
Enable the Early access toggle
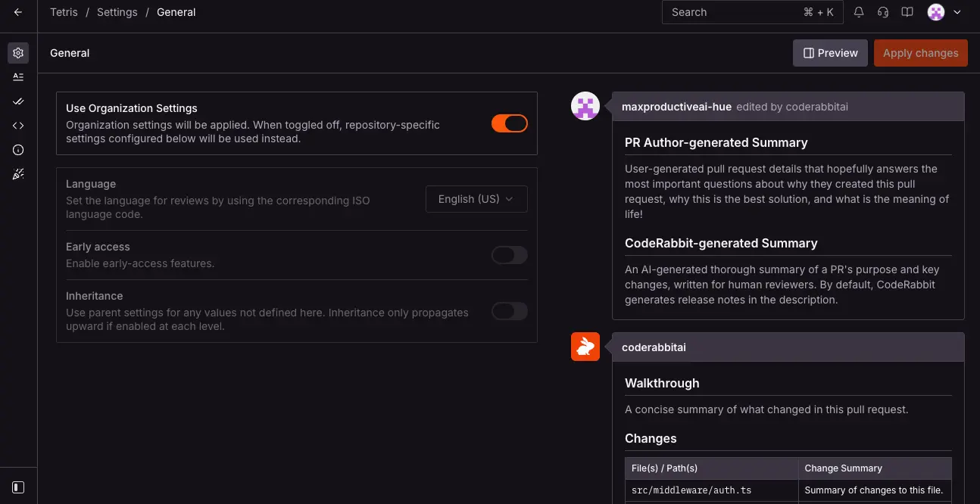pyautogui.click(x=508, y=255)
